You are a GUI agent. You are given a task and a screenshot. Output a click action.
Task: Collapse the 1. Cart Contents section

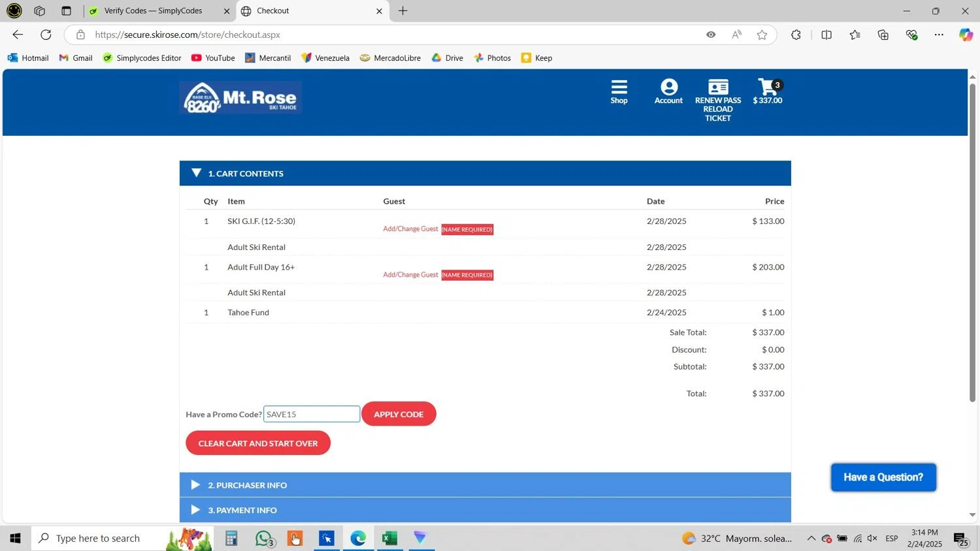click(485, 173)
